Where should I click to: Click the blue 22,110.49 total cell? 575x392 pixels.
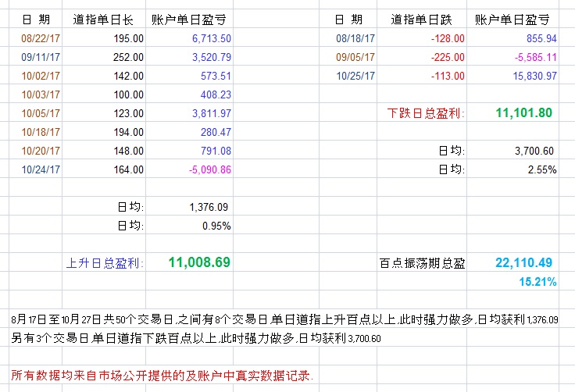coord(524,263)
